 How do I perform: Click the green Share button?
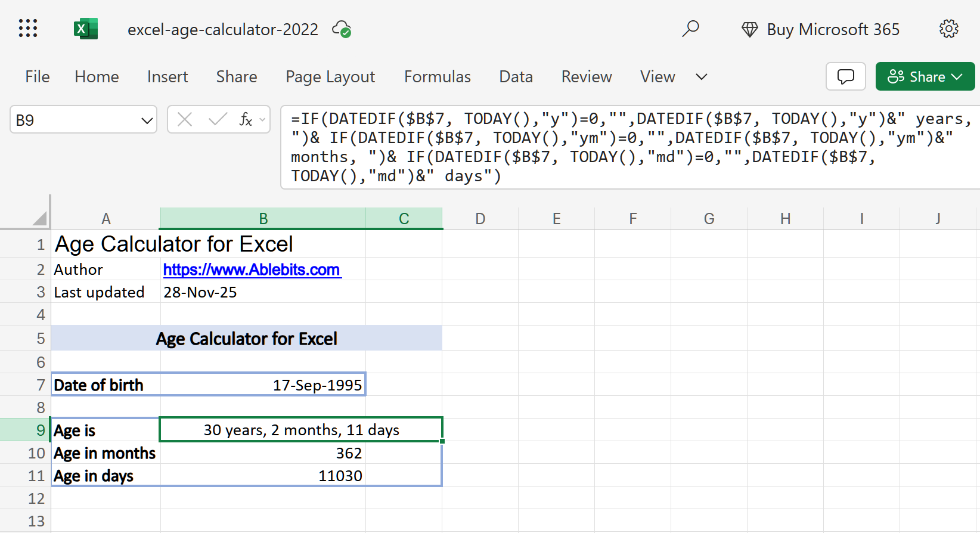[x=925, y=76]
